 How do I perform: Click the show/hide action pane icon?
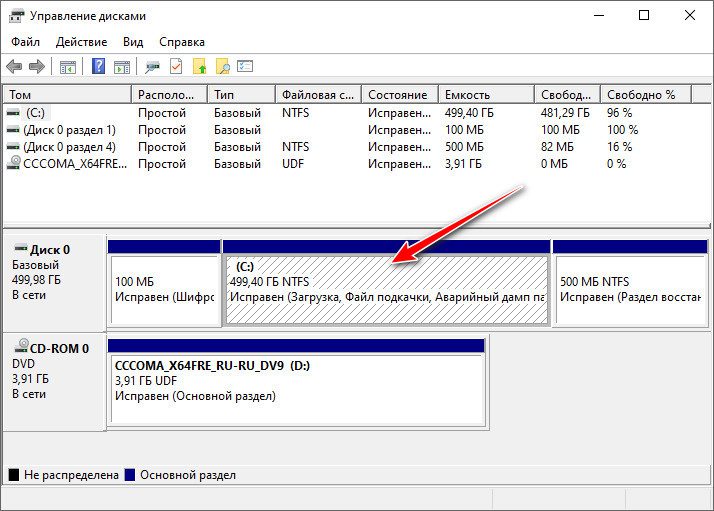pyautogui.click(x=122, y=67)
